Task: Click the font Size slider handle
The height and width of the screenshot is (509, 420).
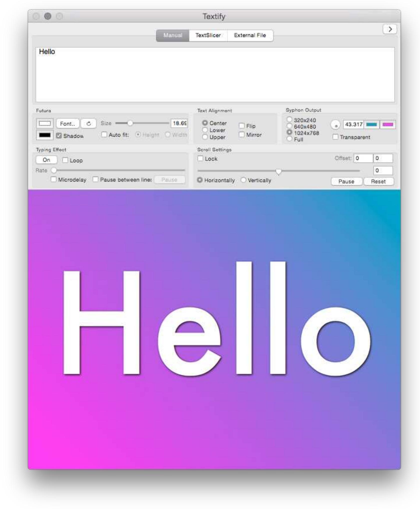Action: (x=130, y=123)
